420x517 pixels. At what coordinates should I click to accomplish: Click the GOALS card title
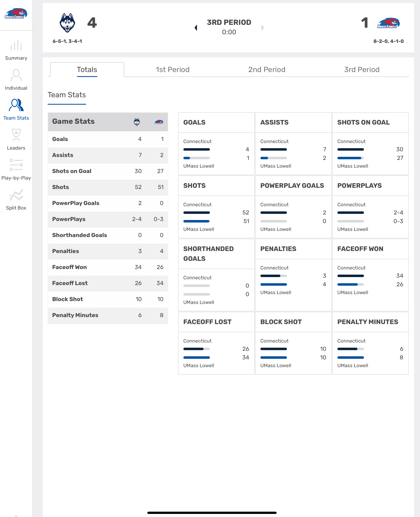[194, 122]
